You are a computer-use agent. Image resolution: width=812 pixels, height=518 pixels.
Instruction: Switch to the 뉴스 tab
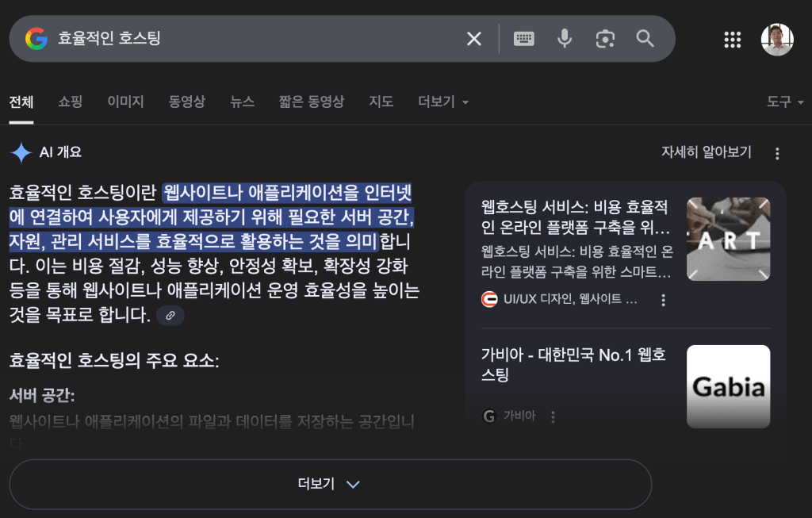(242, 102)
